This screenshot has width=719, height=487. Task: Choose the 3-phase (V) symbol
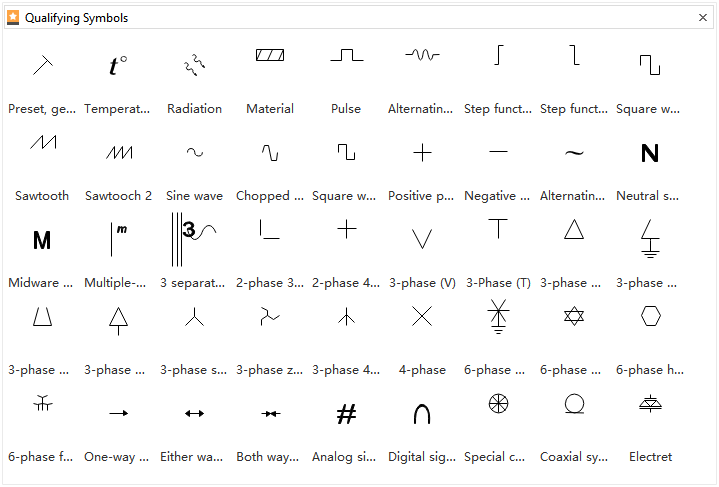[422, 239]
